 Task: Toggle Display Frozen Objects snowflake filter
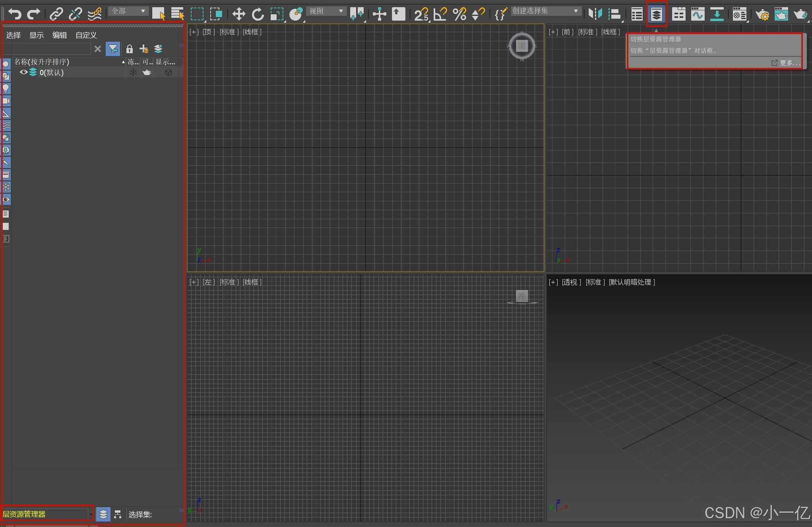(x=6, y=187)
